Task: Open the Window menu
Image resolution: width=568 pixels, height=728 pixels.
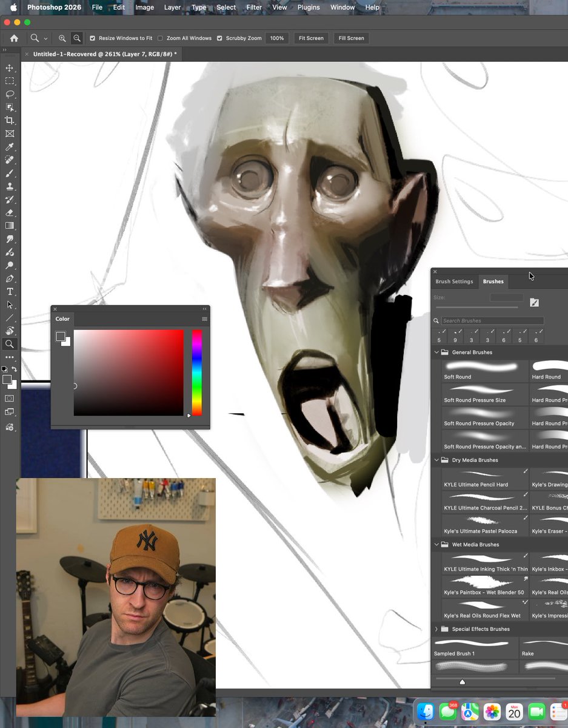Action: pyautogui.click(x=342, y=7)
